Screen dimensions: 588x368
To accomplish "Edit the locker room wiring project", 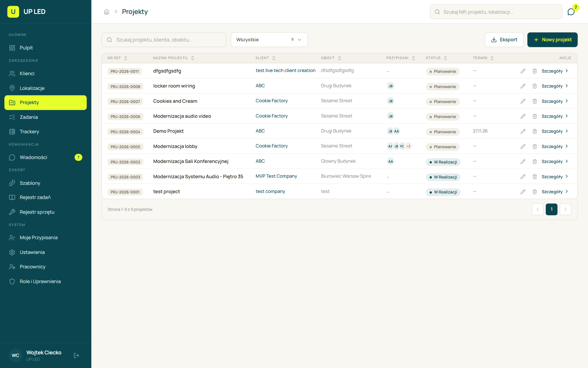I will pos(523,86).
